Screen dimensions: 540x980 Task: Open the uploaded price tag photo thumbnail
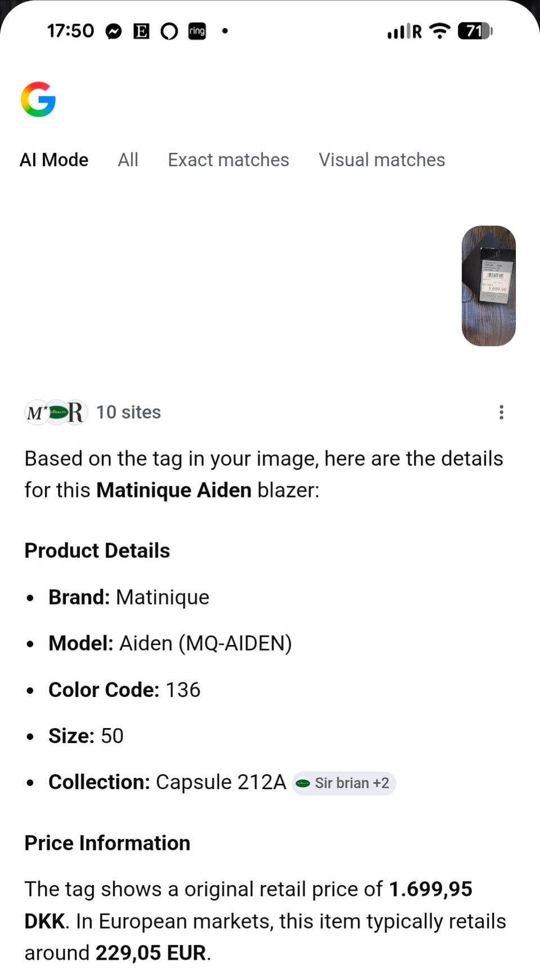coord(488,286)
